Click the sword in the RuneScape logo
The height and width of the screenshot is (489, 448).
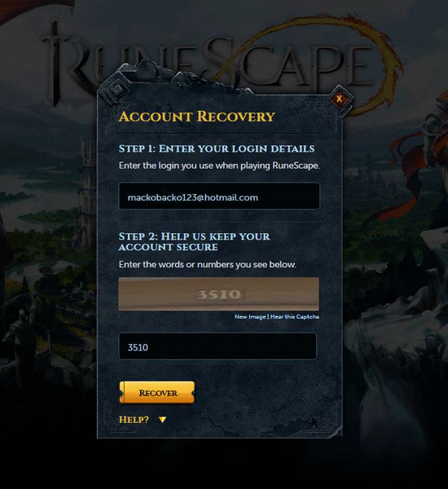(x=55, y=63)
